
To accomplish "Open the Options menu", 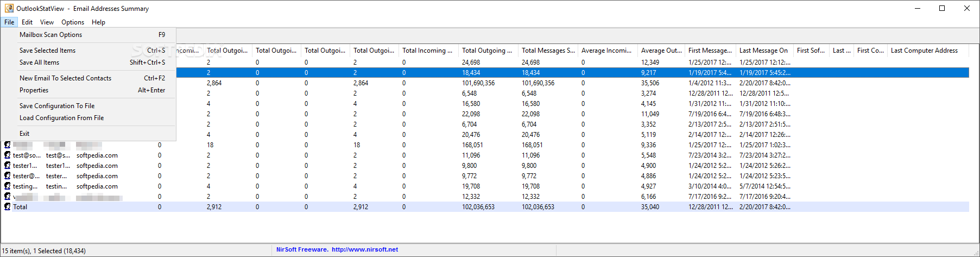I will 73,22.
